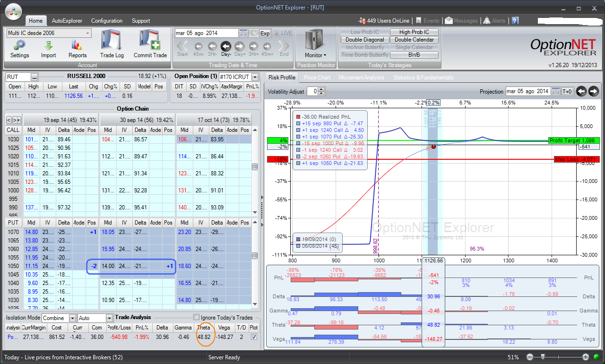Switch to the Price Chart tab
605x364 pixels.
pos(317,78)
